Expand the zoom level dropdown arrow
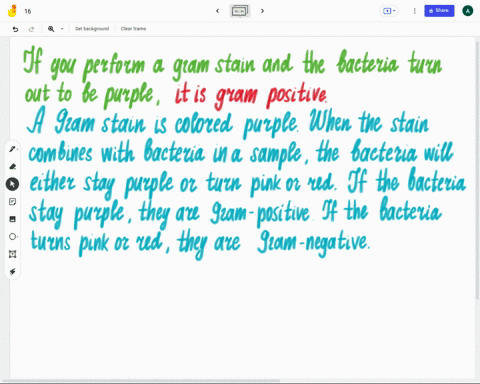Image resolution: width=480 pixels, height=384 pixels. point(62,29)
